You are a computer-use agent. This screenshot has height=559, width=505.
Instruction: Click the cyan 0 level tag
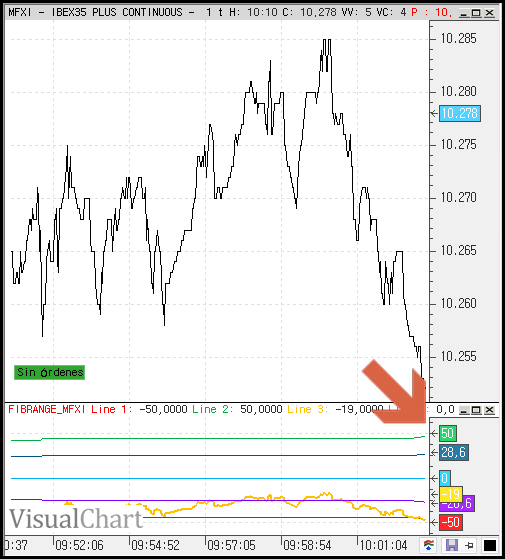[x=445, y=478]
